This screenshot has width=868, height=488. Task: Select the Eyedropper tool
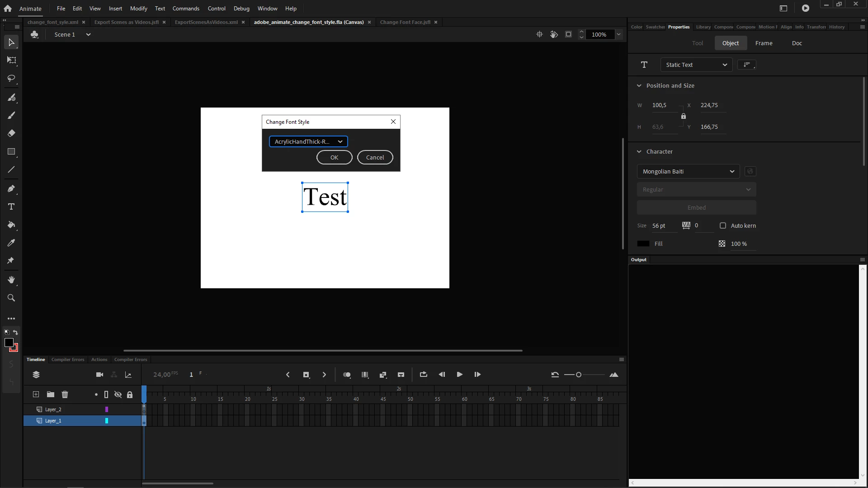(11, 243)
